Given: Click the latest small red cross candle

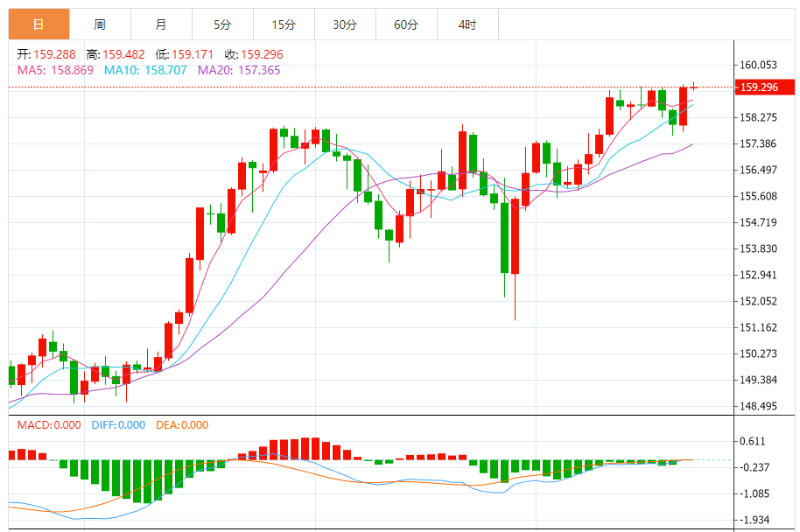Looking at the screenshot, I should pyautogui.click(x=693, y=87).
